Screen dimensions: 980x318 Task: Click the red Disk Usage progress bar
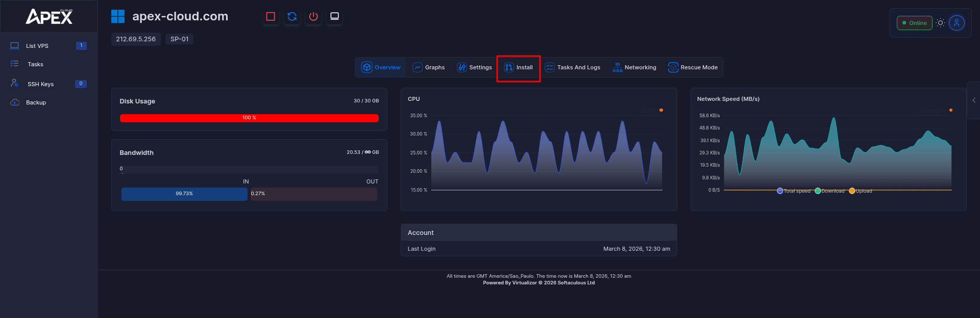click(249, 118)
